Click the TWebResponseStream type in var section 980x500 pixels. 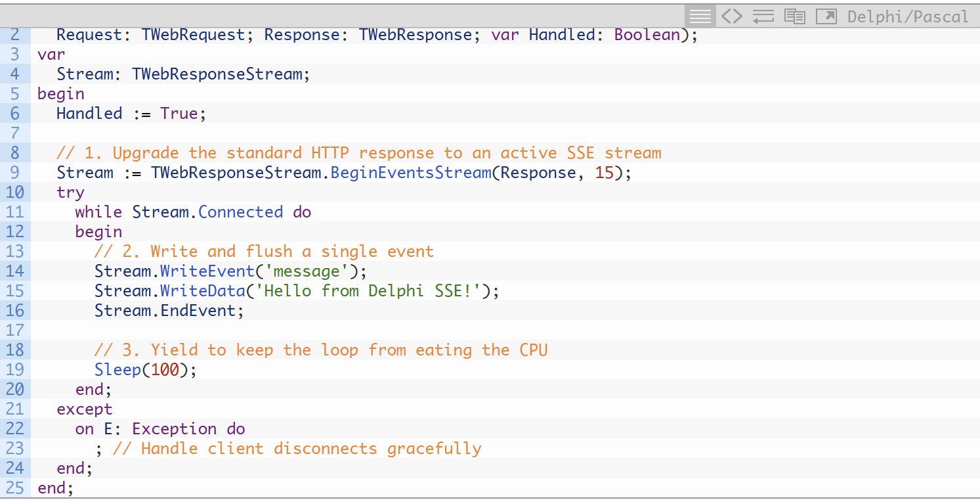tap(217, 74)
